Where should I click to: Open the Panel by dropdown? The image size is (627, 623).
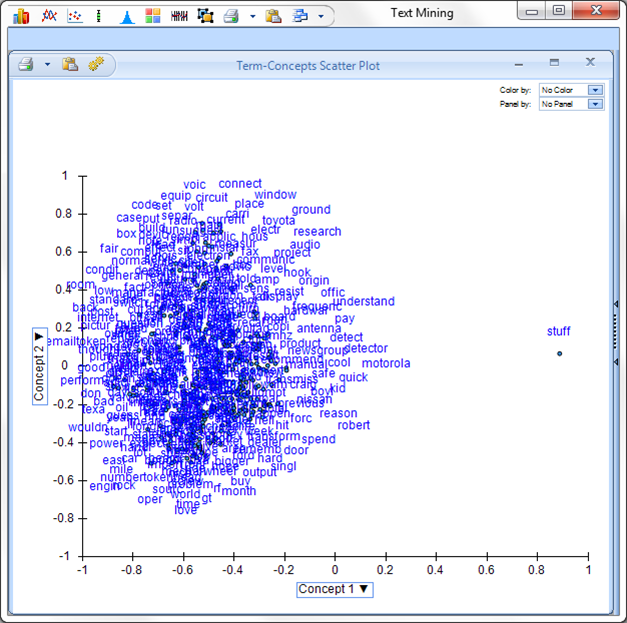[x=571, y=104]
